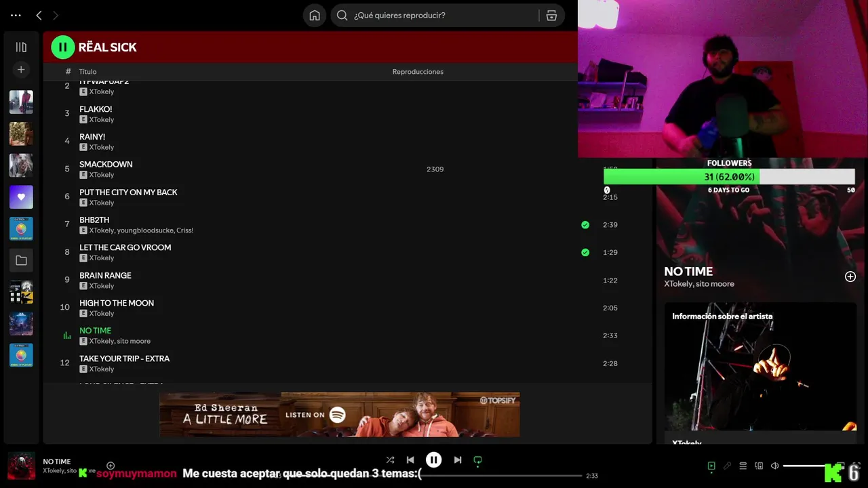
Task: Open the three-dots app menu
Action: (x=16, y=15)
